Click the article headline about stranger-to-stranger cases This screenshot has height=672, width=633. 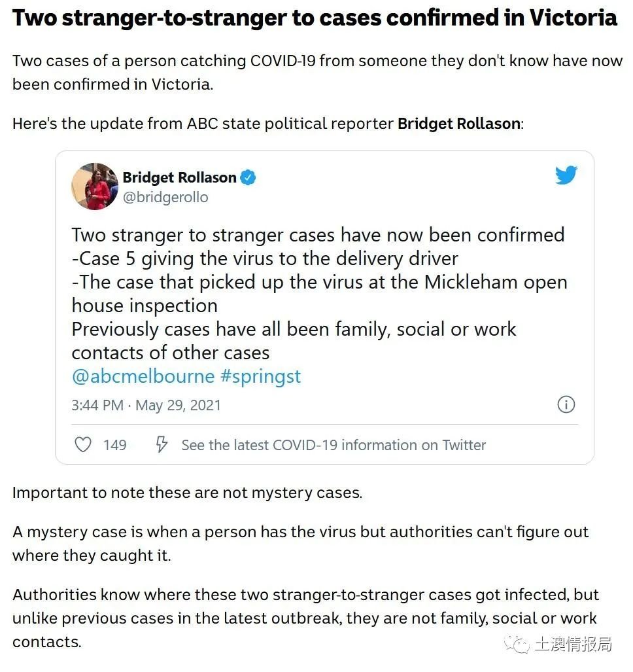[315, 18]
